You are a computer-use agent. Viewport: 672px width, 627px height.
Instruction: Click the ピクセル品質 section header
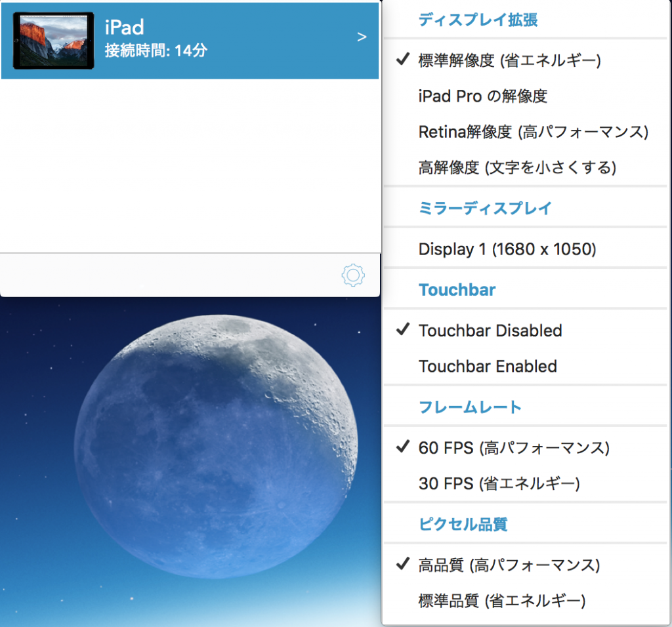[x=463, y=524]
